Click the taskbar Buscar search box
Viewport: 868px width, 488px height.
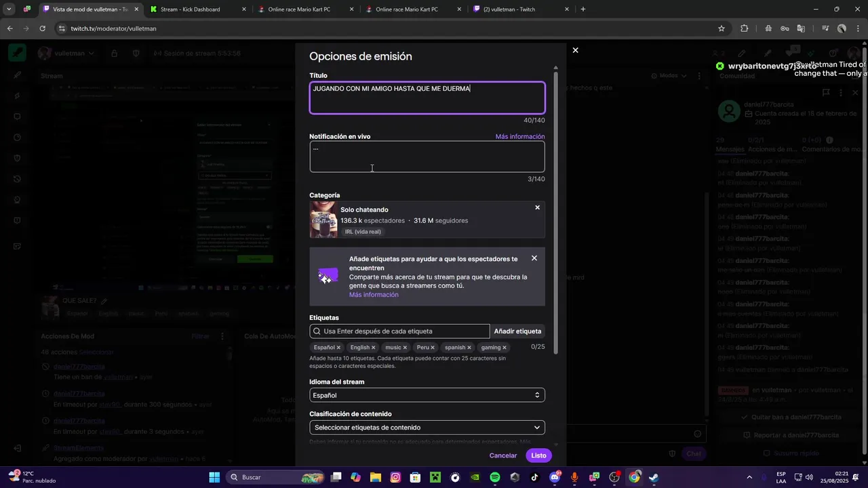(x=276, y=477)
